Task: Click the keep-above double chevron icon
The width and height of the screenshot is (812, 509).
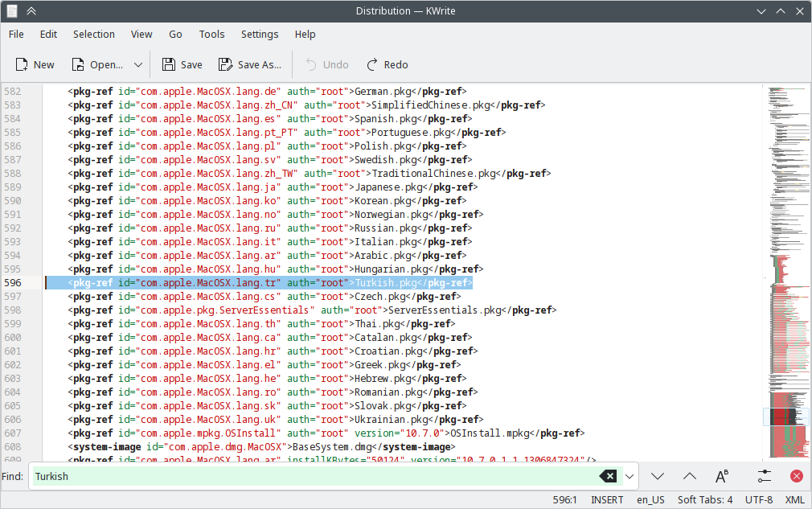Action: [x=31, y=11]
